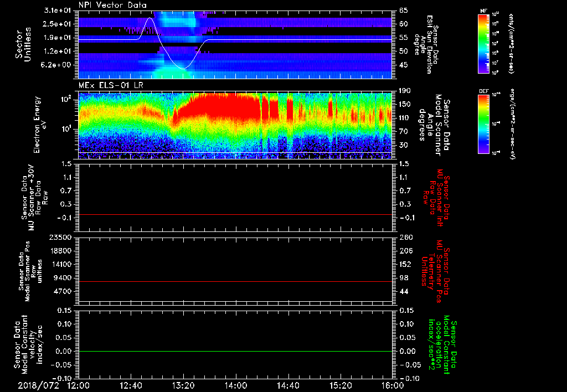The height and width of the screenshot is (392, 567).
Task: Select the 'Sector Unitless' axis title
Action: click(x=23, y=44)
